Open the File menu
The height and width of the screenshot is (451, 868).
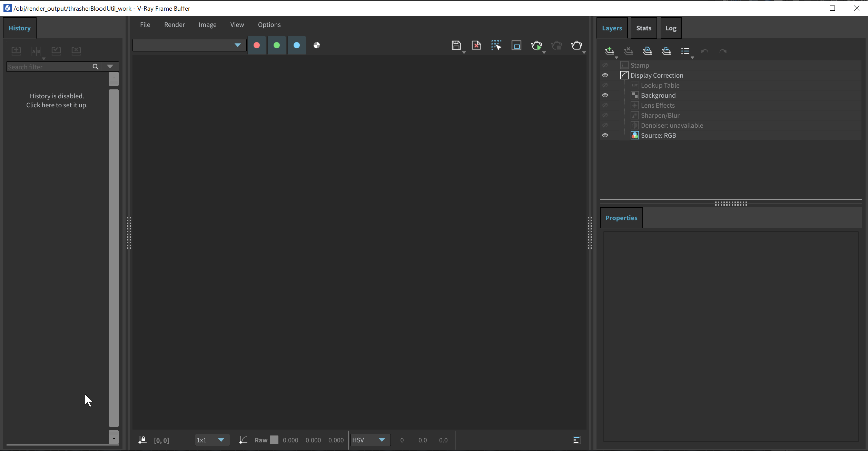pos(145,24)
